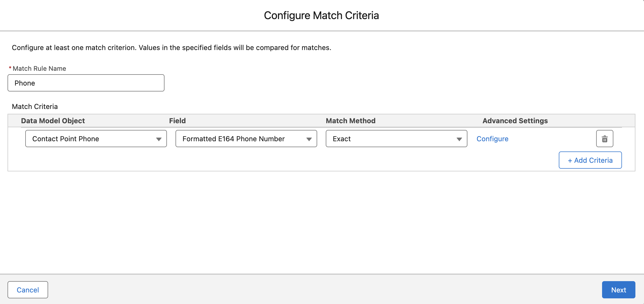
Task: Click the Advanced Settings column header
Action: pyautogui.click(x=515, y=121)
